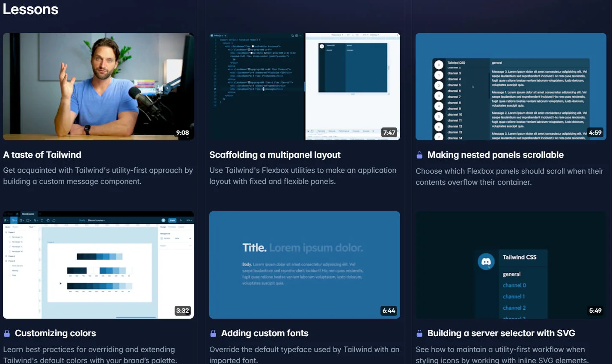Click the 6:44 duration badge
This screenshot has width=612, height=364.
(x=389, y=311)
